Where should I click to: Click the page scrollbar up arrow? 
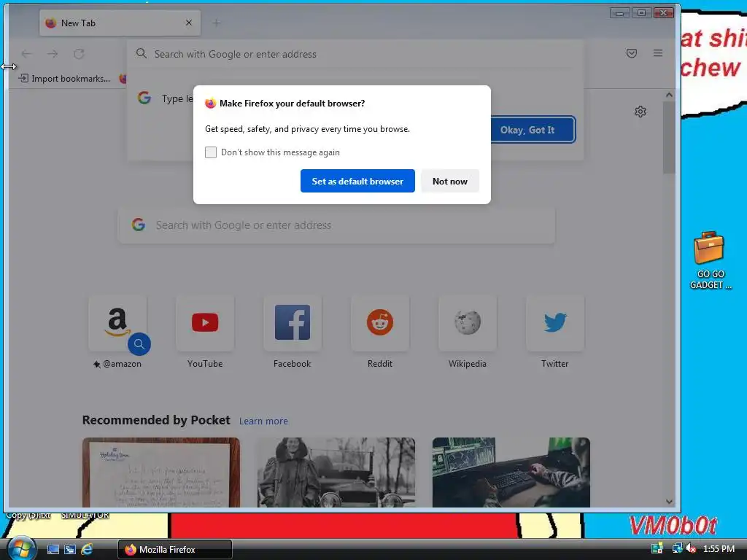[x=669, y=95]
